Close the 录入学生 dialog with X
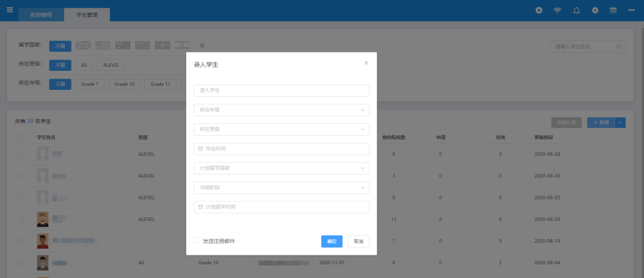Screen dimensions: 644x278 tap(366, 63)
